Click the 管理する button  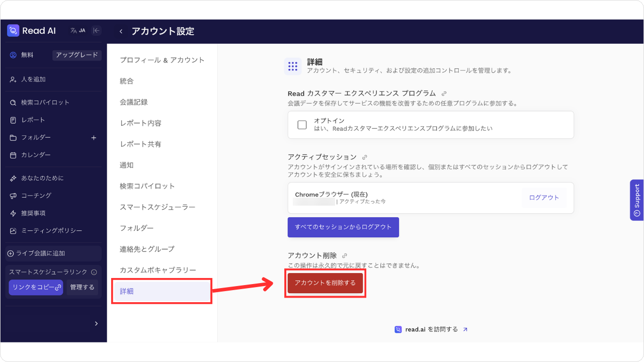pos(83,288)
